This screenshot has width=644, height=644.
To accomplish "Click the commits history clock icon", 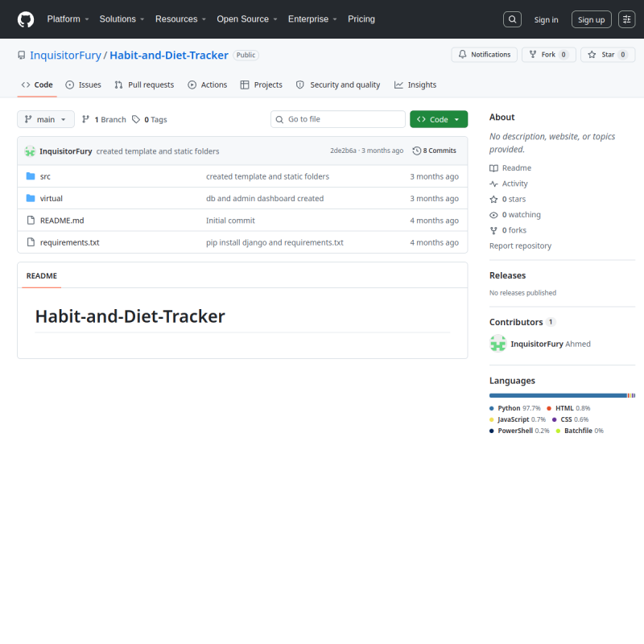I will [416, 151].
